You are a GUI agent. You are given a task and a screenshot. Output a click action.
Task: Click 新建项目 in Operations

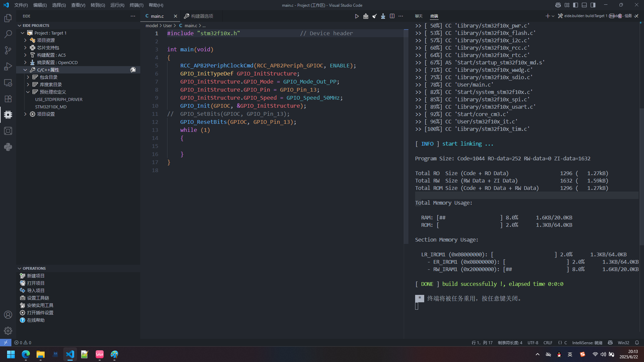pyautogui.click(x=36, y=276)
